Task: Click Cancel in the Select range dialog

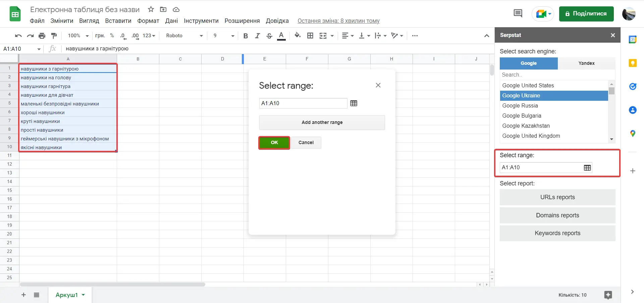Action: click(306, 143)
